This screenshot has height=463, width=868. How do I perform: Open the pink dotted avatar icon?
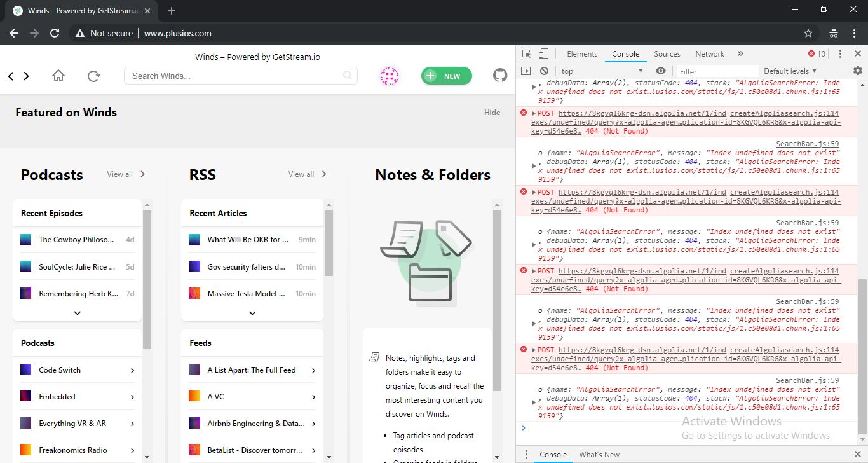pyautogui.click(x=390, y=75)
